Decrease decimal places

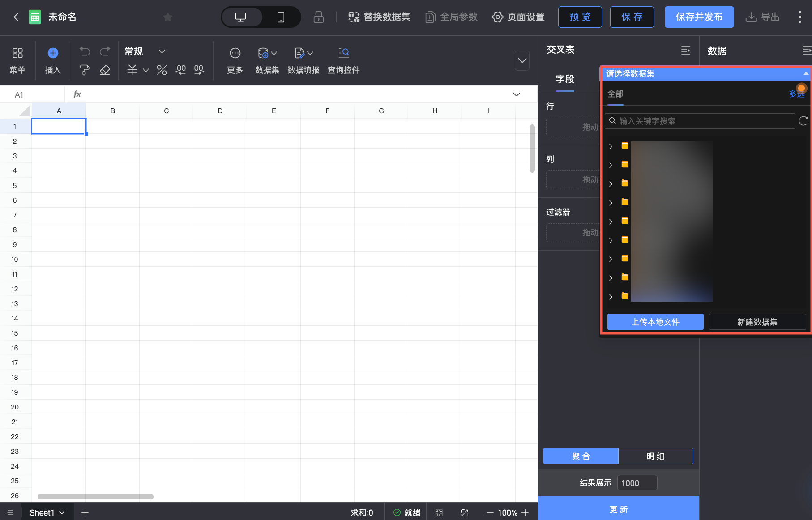click(x=180, y=70)
